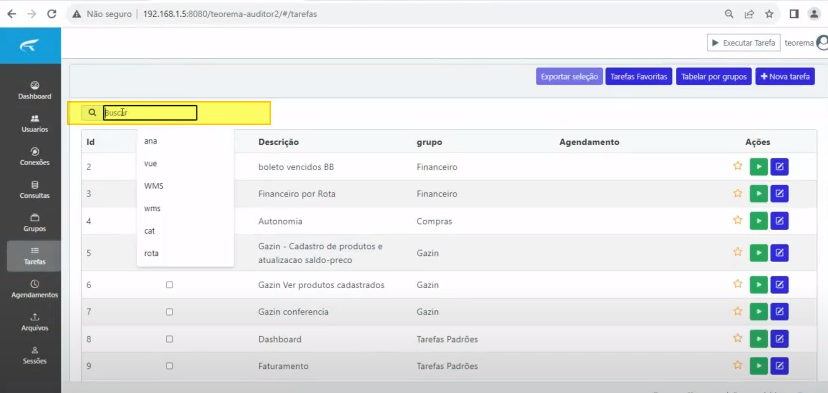Viewport: 828px width, 393px height.
Task: Star Gazin Ver produtos cadastrados task
Action: [738, 284]
